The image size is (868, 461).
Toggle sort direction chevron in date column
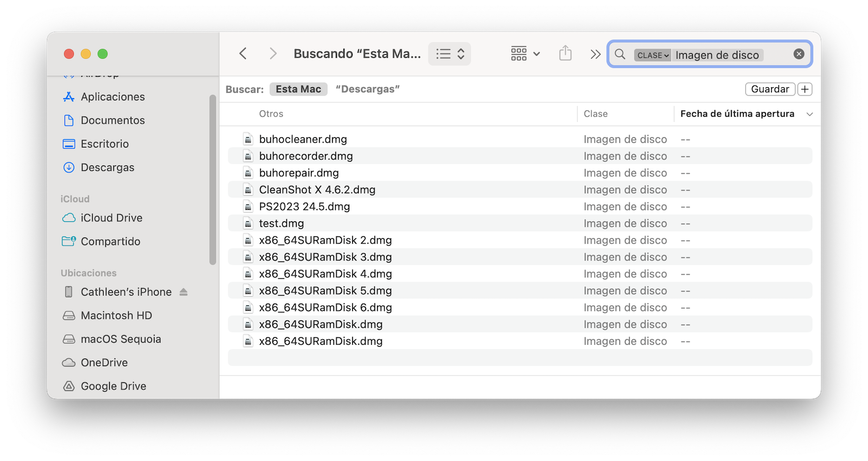pos(809,114)
